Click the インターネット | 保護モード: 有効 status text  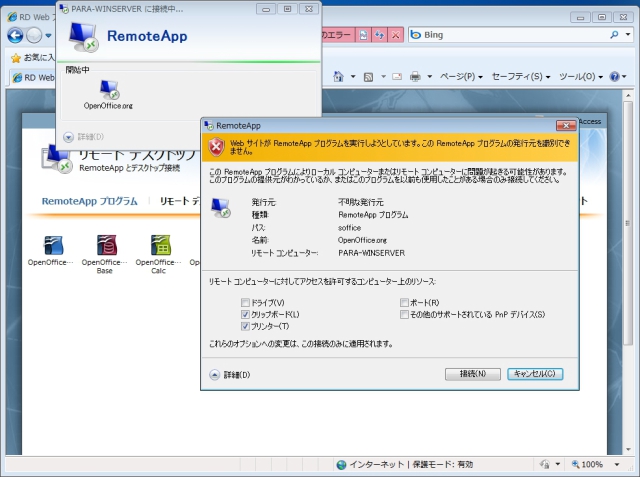pyautogui.click(x=411, y=464)
